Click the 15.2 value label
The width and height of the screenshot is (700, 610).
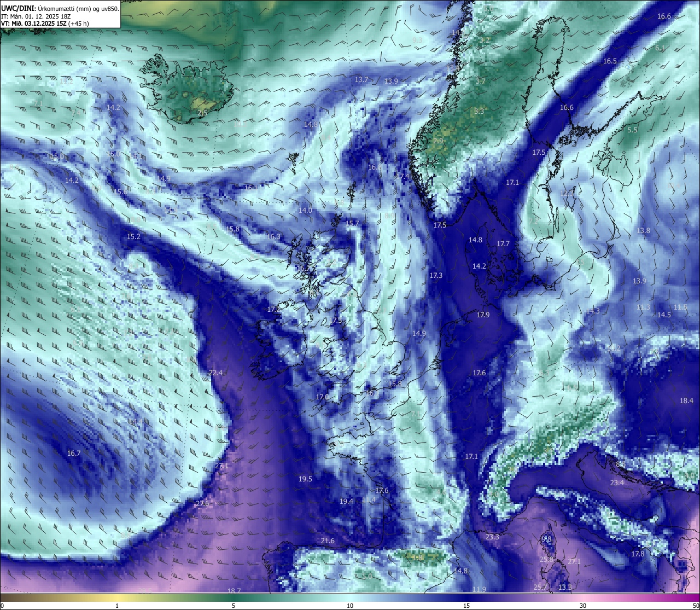[x=133, y=236]
